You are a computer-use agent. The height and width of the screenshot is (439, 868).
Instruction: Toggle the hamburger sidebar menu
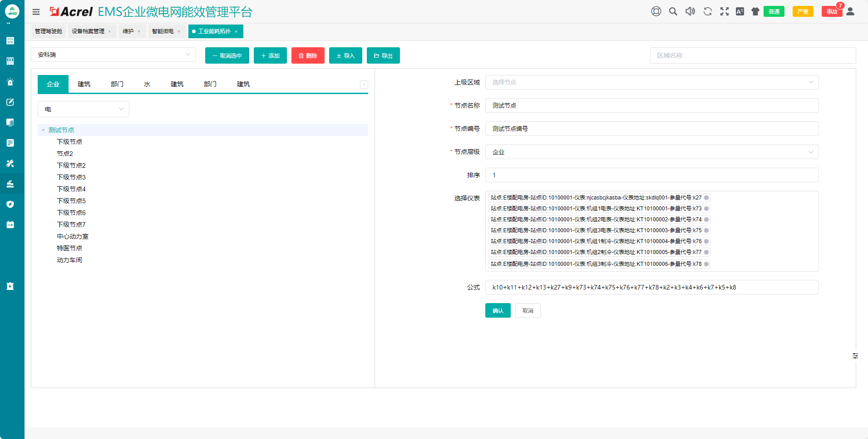(x=36, y=12)
